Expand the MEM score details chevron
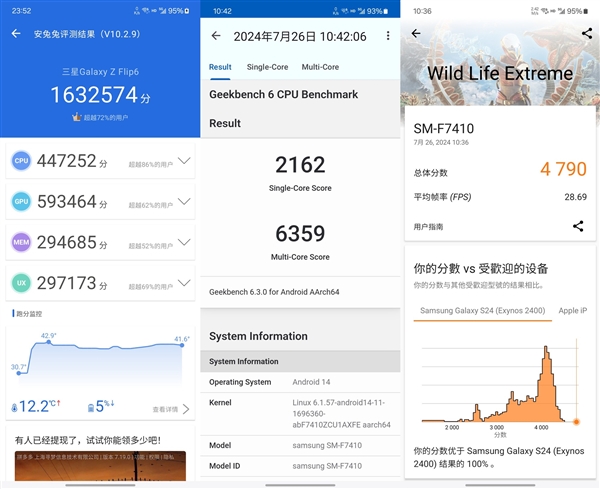Viewport: 600px width, 489px height. tap(184, 243)
